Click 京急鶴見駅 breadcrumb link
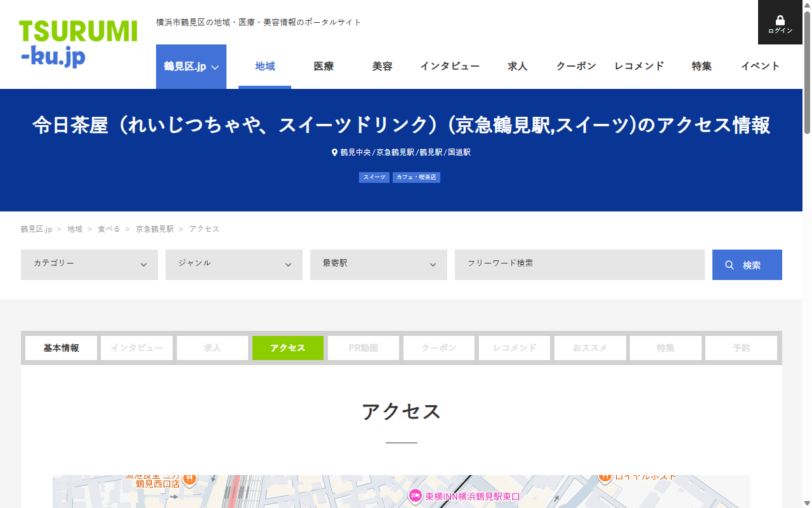Image resolution: width=812 pixels, height=508 pixels. coord(155,229)
